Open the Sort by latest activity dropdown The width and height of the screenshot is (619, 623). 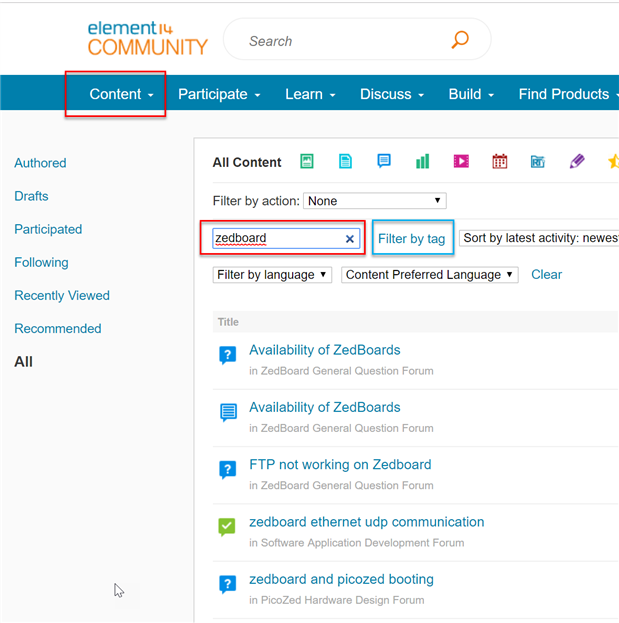pyautogui.click(x=539, y=238)
